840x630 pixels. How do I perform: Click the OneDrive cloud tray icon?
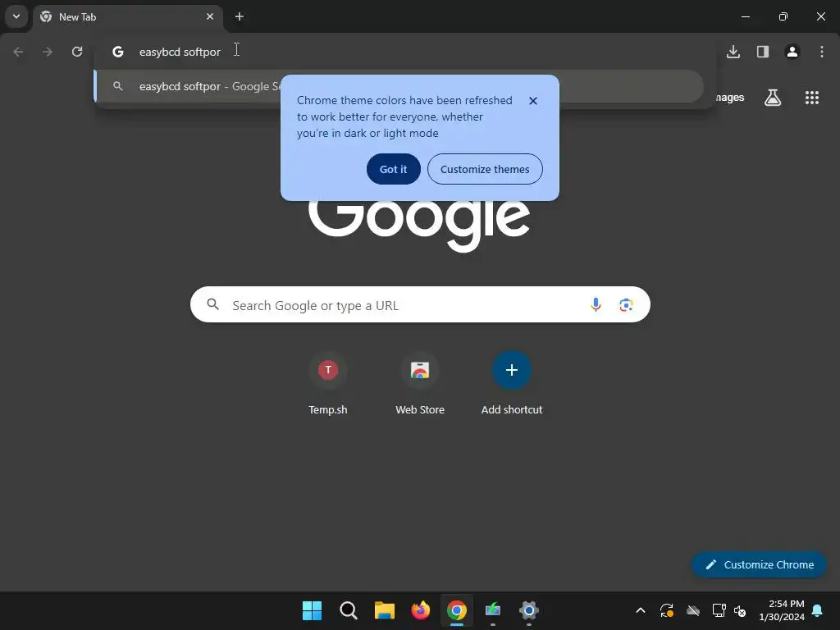click(x=693, y=610)
